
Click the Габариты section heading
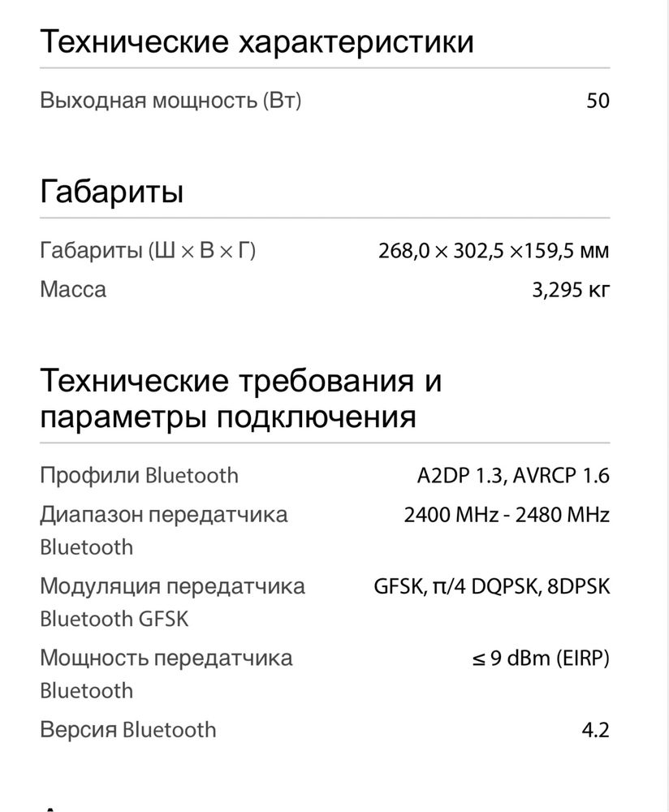112,192
